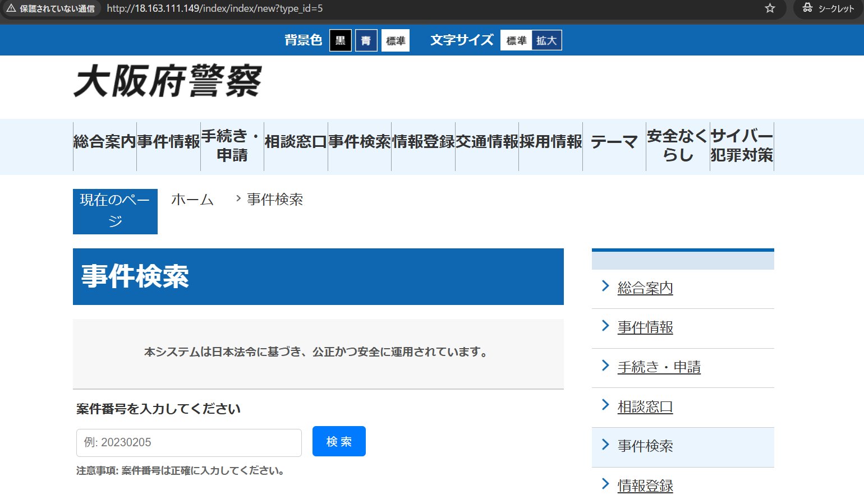
Task: Open 事件情報 link in the sidebar
Action: click(x=645, y=327)
